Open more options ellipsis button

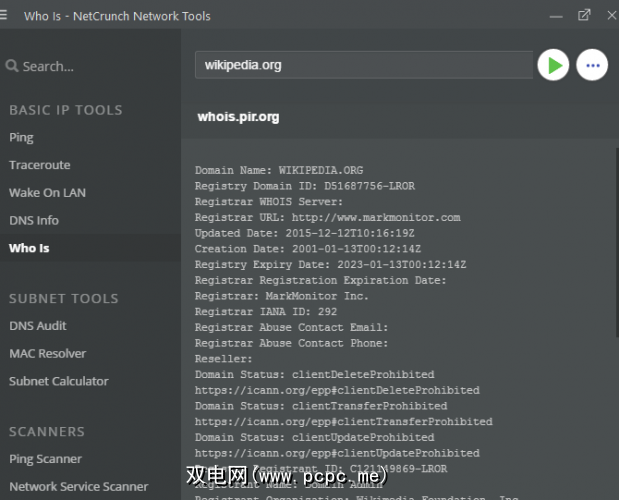coord(592,66)
